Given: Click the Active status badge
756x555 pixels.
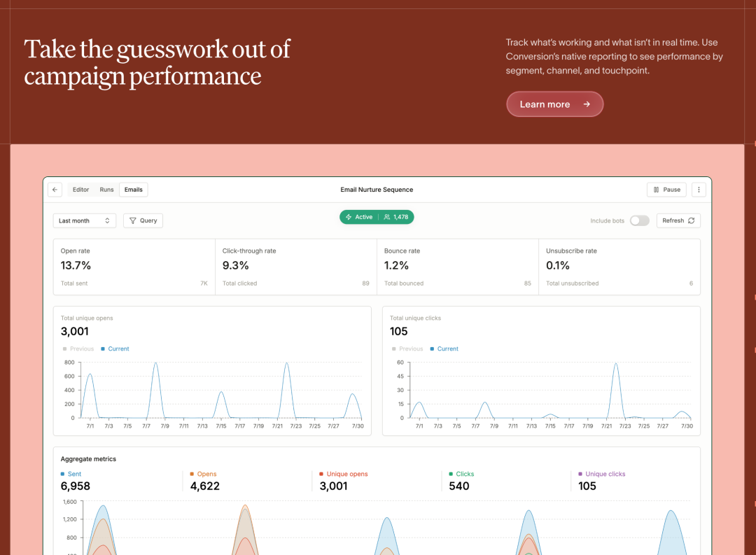Looking at the screenshot, I should pyautogui.click(x=377, y=217).
